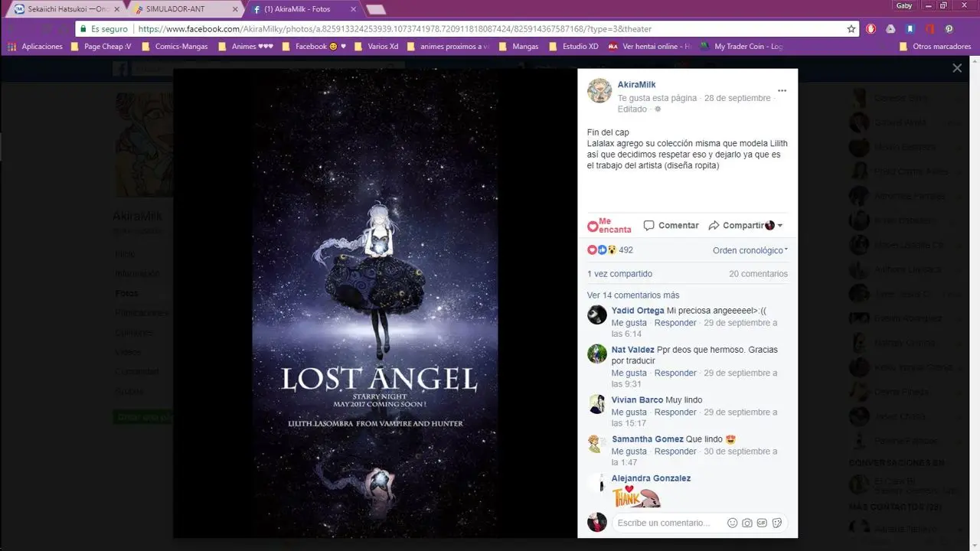Reply to Nat Valdez's comment
Viewport: 980px width, 551px height.
pyautogui.click(x=675, y=373)
